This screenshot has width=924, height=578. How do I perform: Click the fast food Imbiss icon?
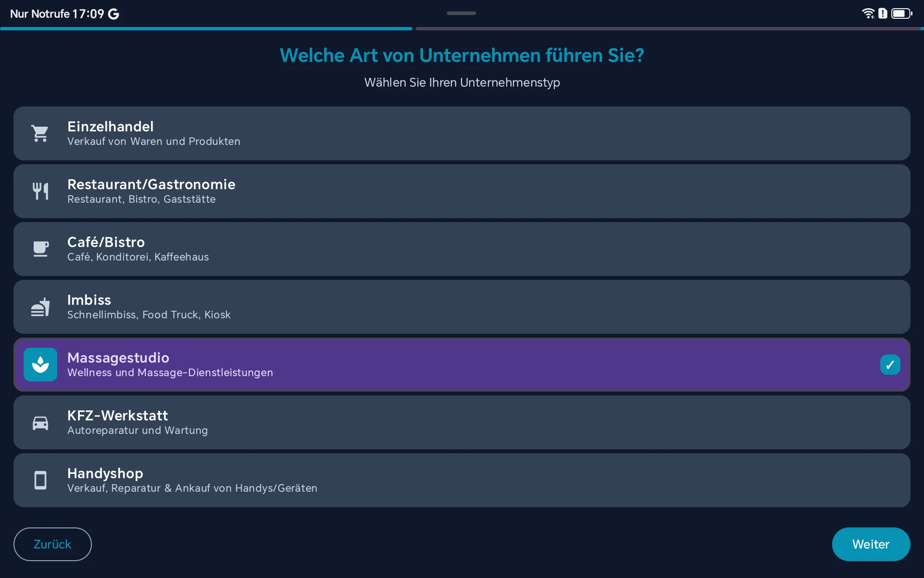coord(40,307)
